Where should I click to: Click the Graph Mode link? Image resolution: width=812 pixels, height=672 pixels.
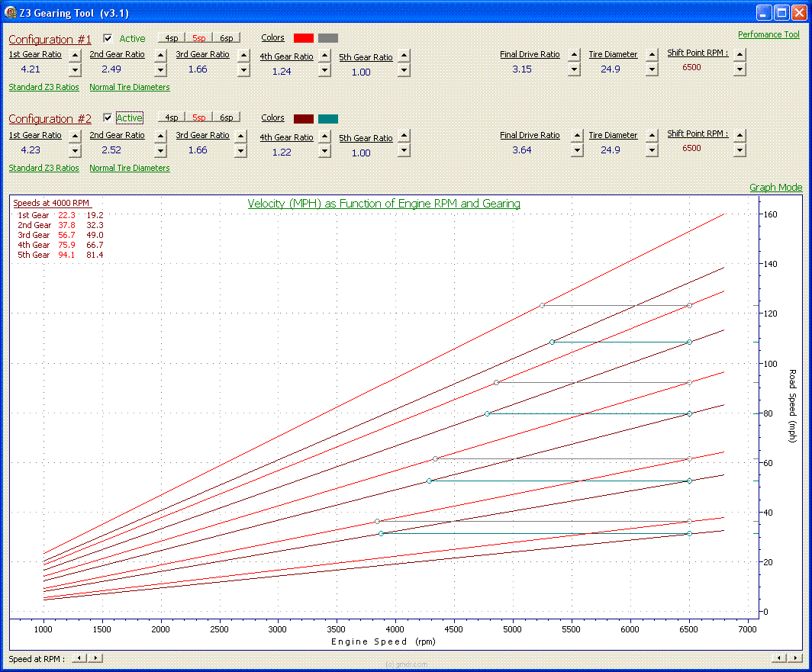pos(775,188)
